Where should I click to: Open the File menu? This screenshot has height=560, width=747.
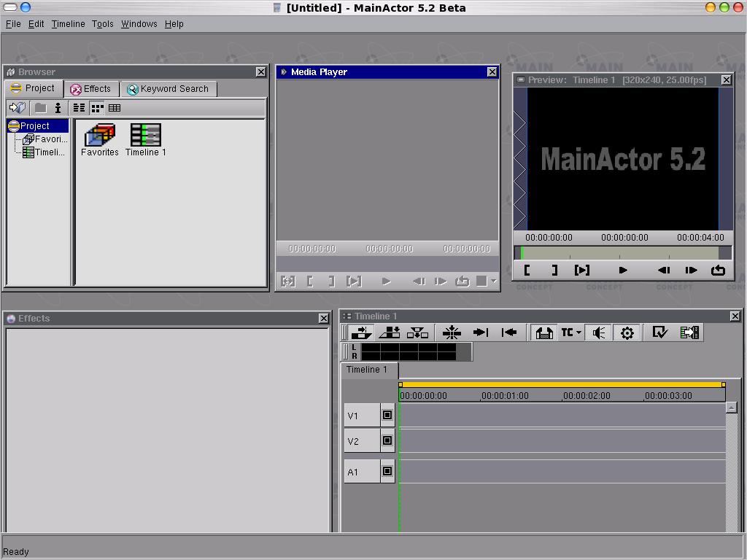(x=13, y=24)
